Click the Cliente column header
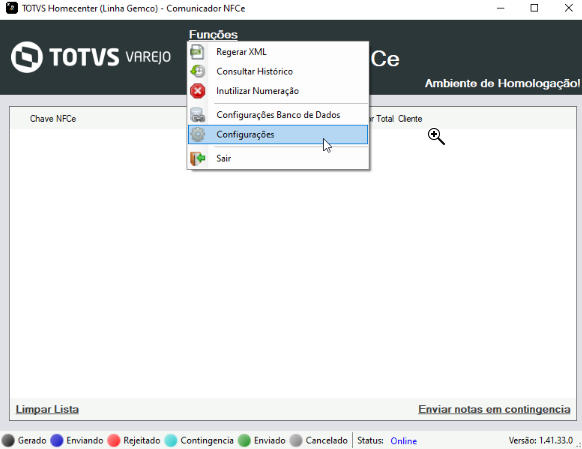 coord(410,119)
